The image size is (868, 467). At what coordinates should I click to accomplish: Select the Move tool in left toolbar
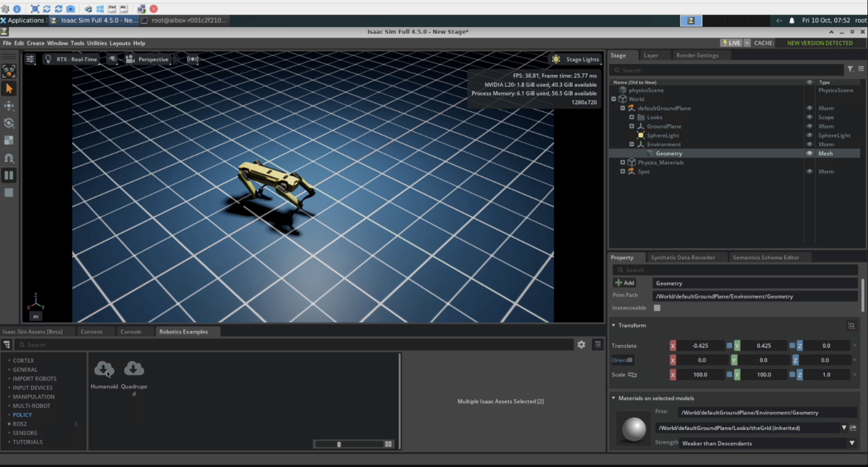(x=9, y=106)
